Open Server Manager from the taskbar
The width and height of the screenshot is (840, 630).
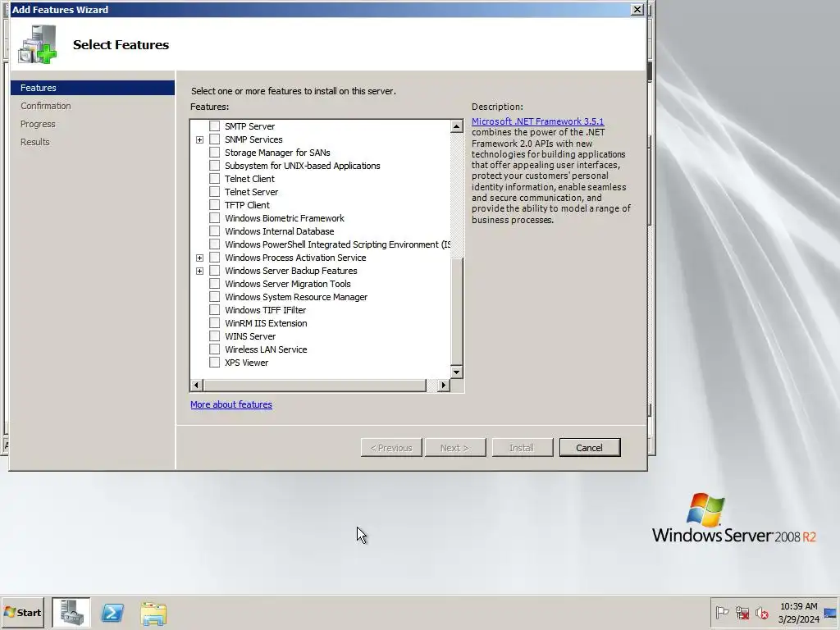tap(71, 612)
